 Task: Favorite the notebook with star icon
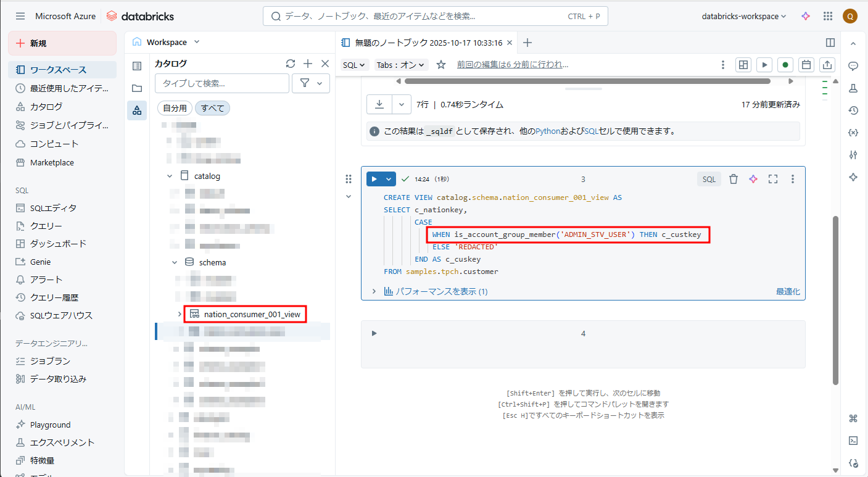click(x=440, y=65)
